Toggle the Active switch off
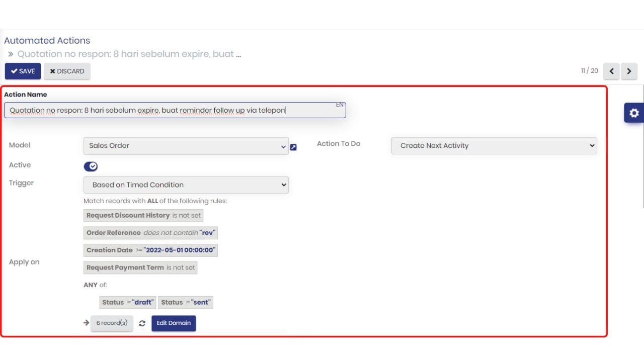Image resolution: width=644 pixels, height=362 pixels. tap(91, 166)
